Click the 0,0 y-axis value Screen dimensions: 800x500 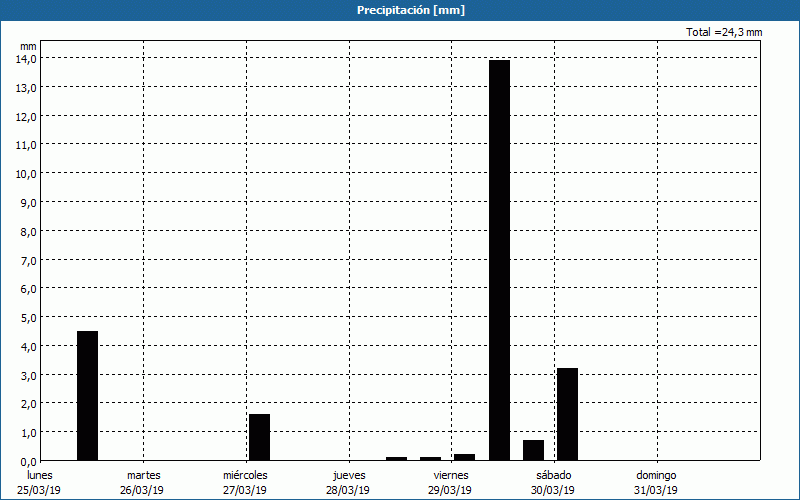(x=27, y=461)
